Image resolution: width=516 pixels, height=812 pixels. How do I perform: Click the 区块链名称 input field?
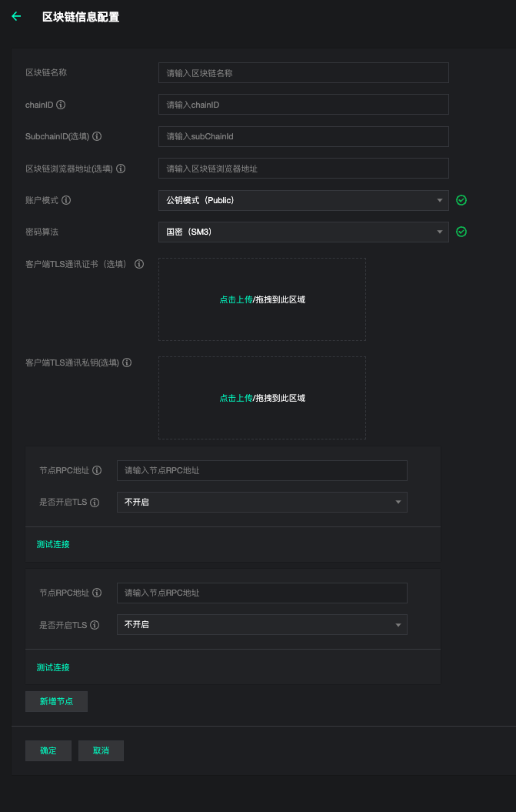(303, 73)
